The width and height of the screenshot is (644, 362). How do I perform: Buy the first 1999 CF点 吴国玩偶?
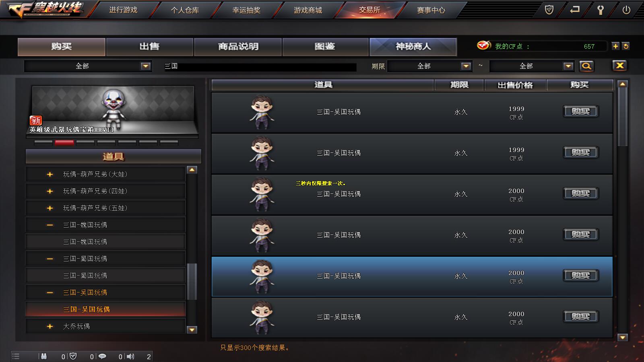580,111
